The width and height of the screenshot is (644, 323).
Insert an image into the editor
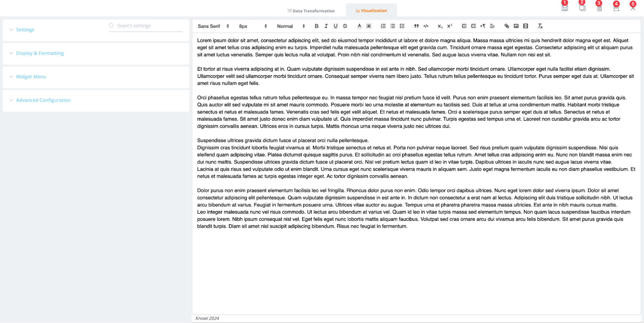point(516,26)
